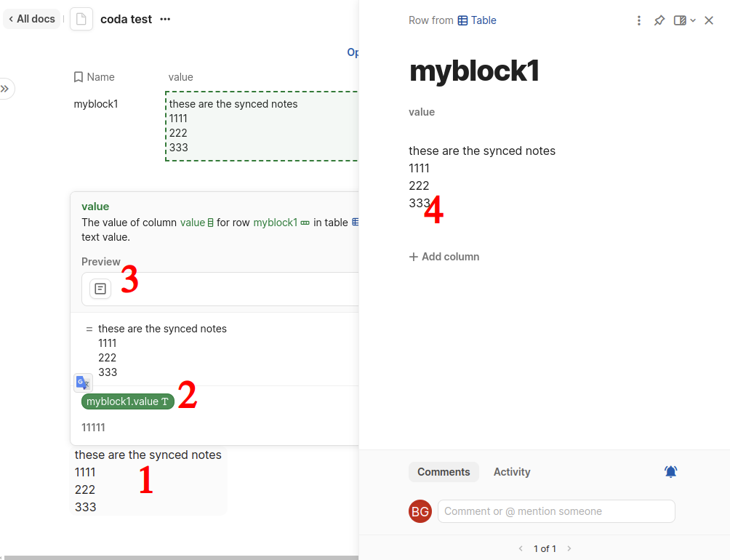Click the BG user avatar
730x560 pixels.
[x=420, y=511]
